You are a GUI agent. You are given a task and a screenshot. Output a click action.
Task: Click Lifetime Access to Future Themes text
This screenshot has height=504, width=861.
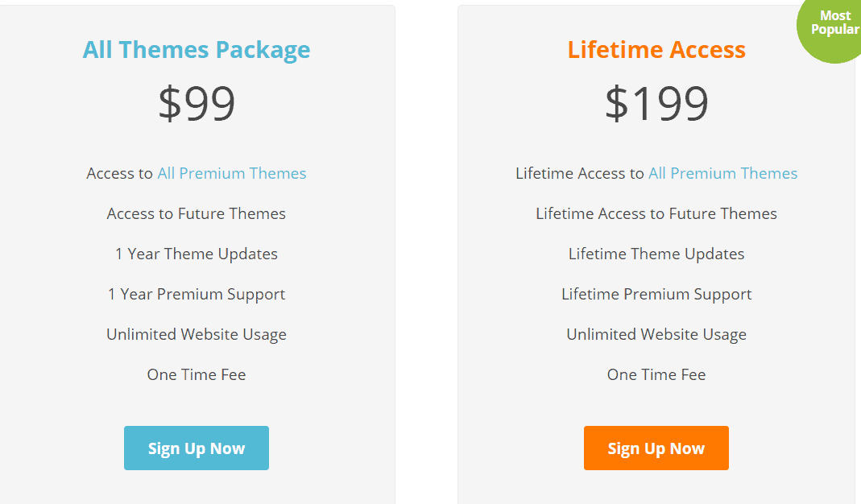[656, 213]
